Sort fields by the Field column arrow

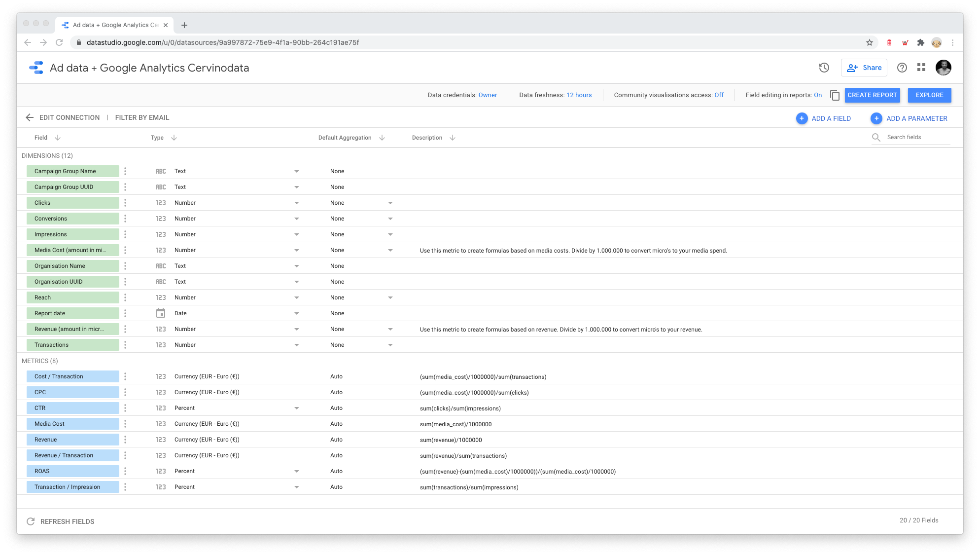(58, 138)
